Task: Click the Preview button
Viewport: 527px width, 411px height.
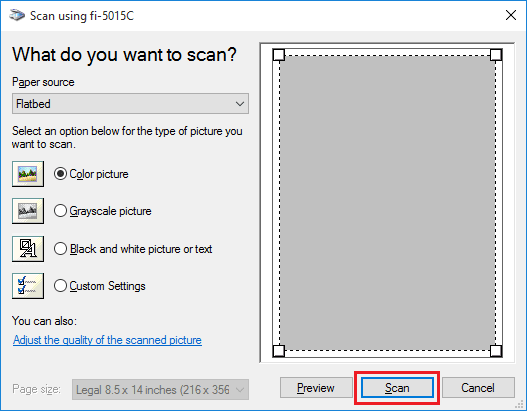Action: tap(316, 387)
